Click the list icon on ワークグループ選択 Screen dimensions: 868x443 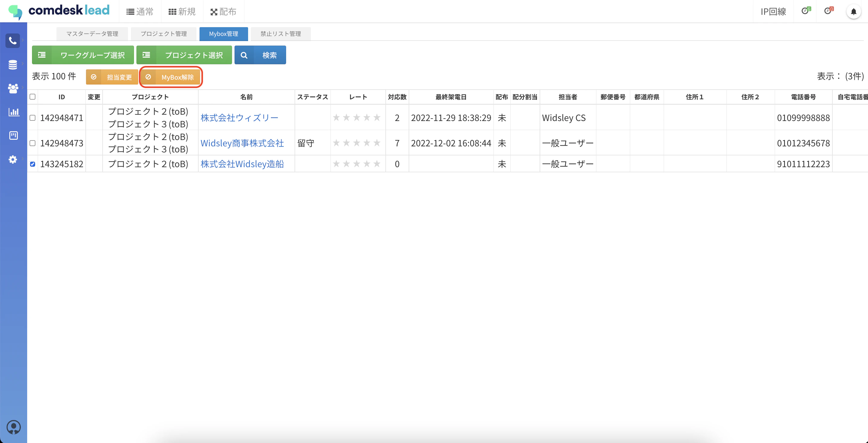pyautogui.click(x=42, y=55)
